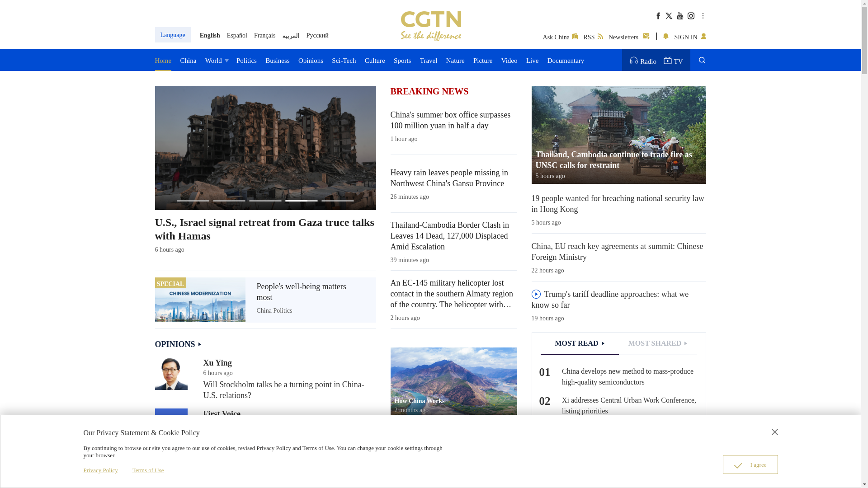The height and width of the screenshot is (488, 868).
Task: Open People's well-being matters most
Action: pyautogui.click(x=301, y=292)
